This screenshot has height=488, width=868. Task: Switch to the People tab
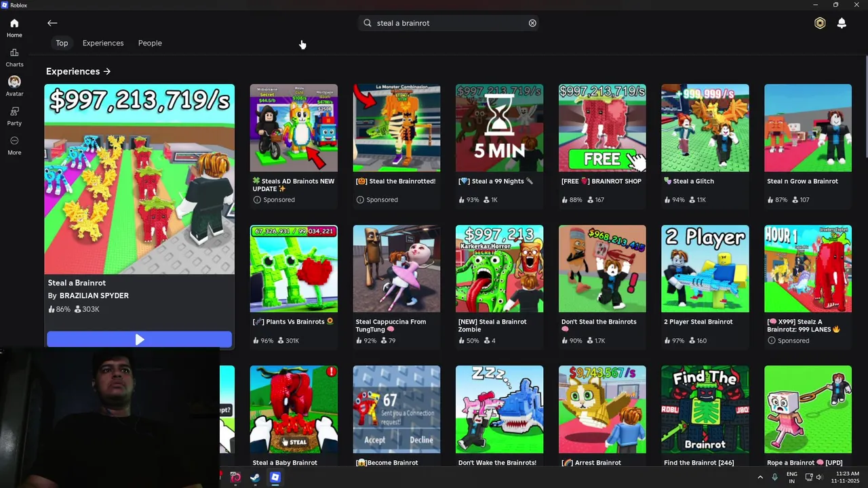click(150, 43)
